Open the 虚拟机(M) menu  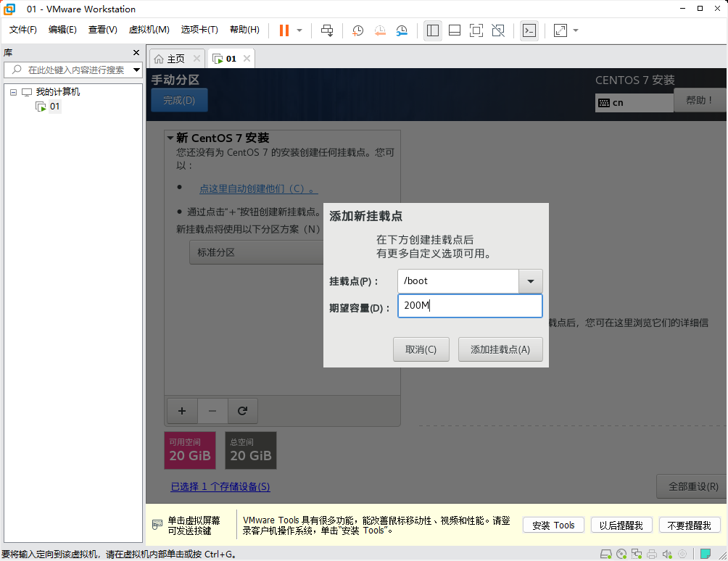click(149, 30)
